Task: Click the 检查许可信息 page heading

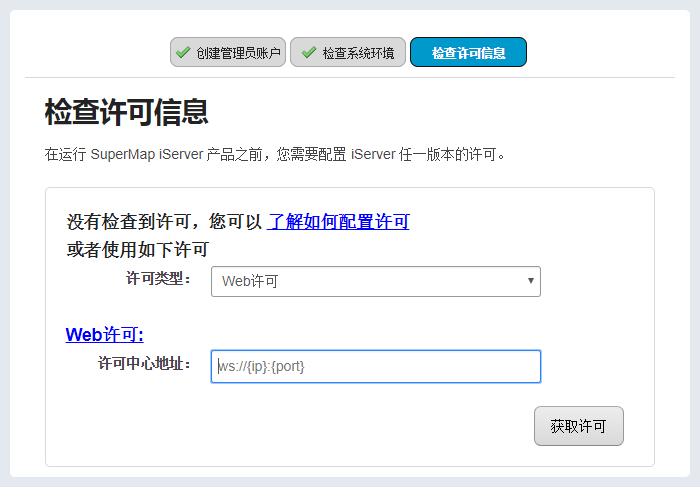Action: point(126,112)
